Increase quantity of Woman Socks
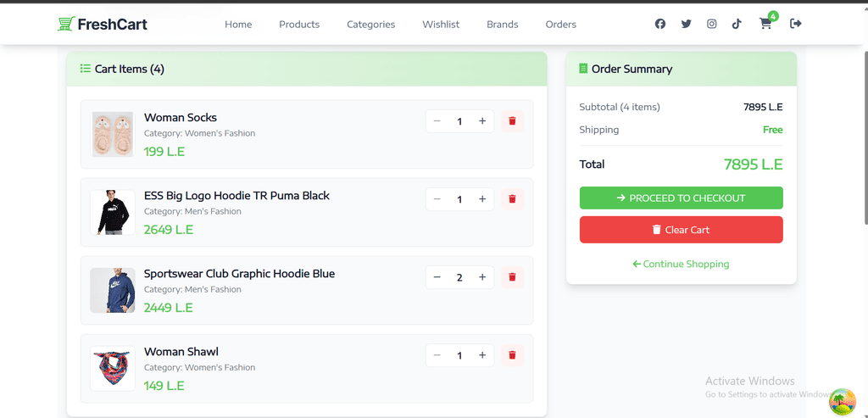 tap(482, 121)
